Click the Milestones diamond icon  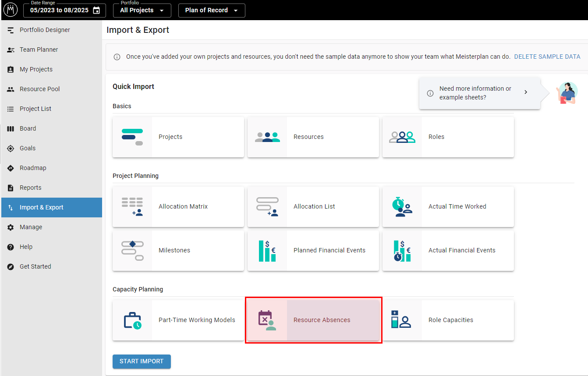[132, 251]
